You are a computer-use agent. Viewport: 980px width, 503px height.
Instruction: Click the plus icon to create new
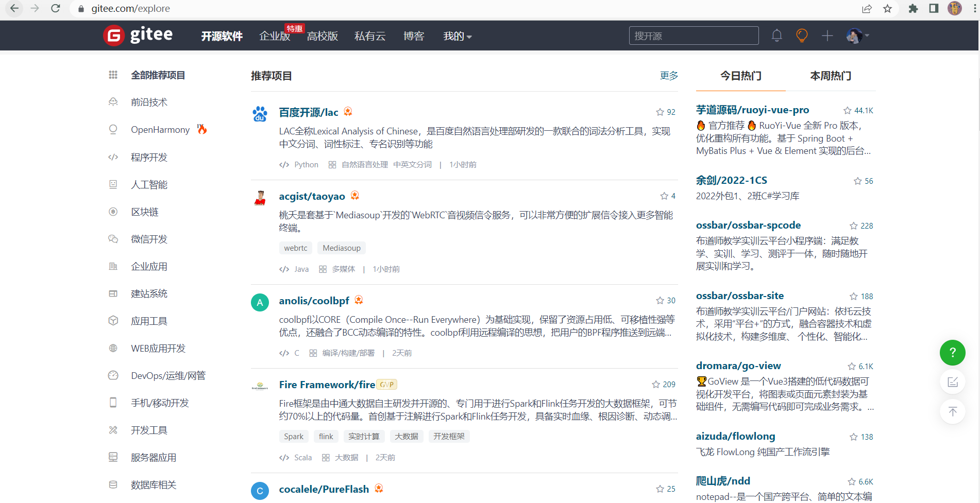click(x=827, y=36)
